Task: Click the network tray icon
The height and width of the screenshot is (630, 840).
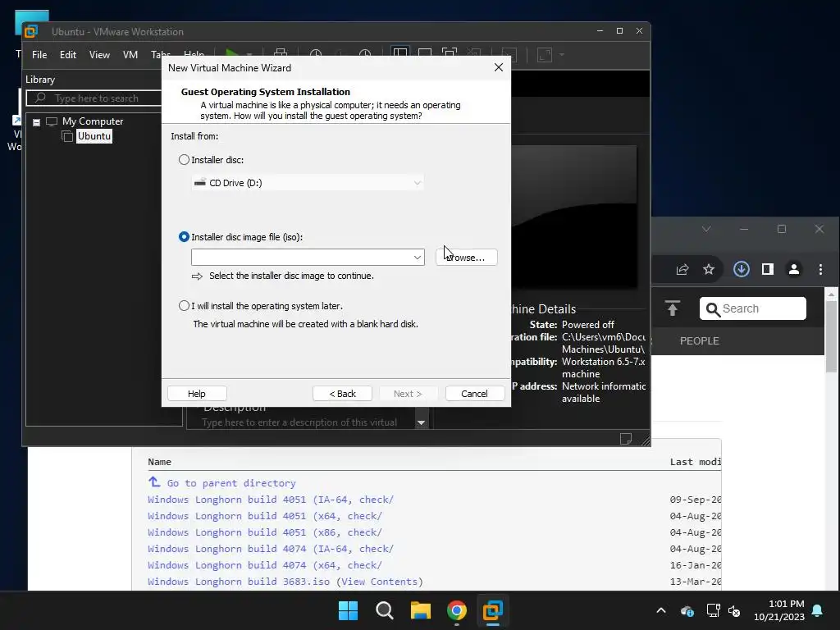Action: click(x=713, y=610)
